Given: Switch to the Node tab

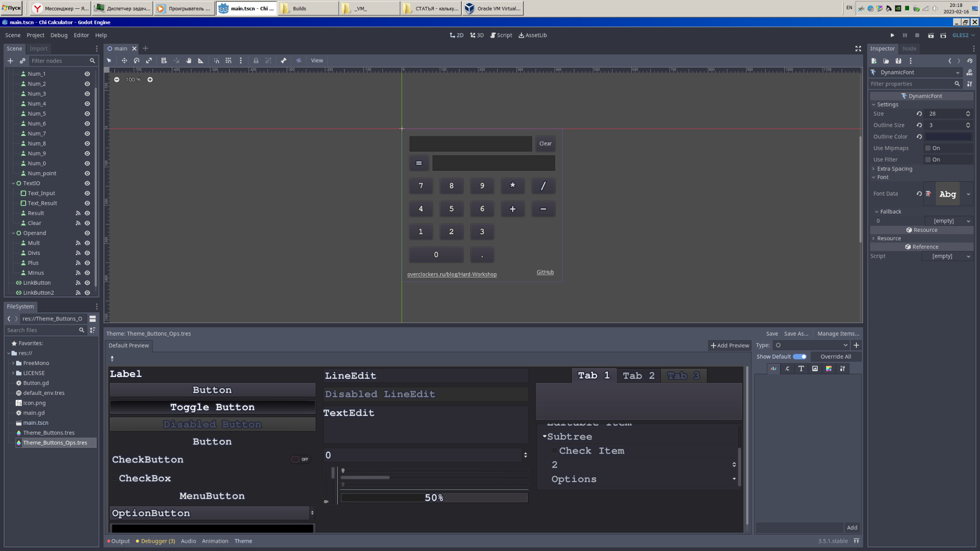Looking at the screenshot, I should coord(909,49).
